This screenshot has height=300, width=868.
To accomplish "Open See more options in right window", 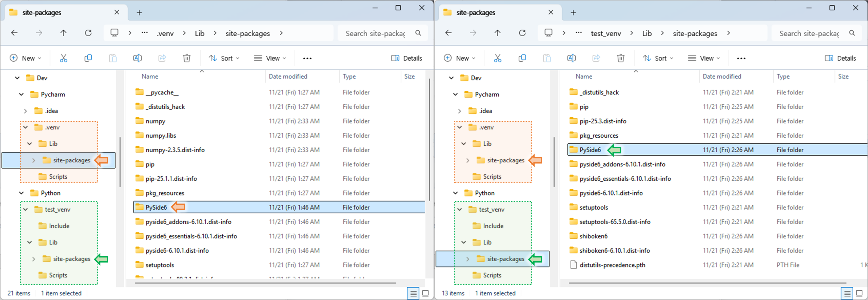I will click(741, 58).
